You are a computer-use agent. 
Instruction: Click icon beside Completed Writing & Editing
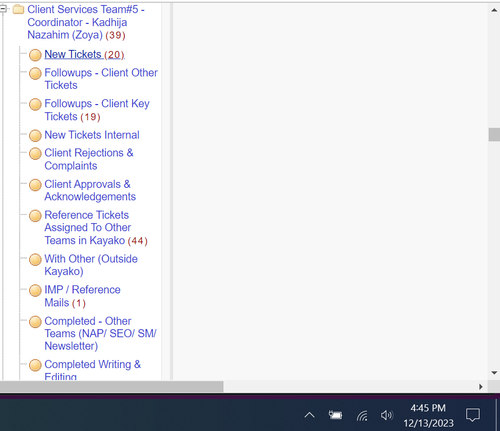click(35, 365)
